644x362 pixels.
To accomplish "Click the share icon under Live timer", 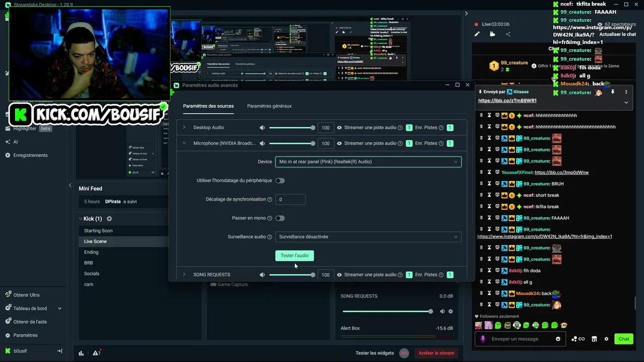I will click(508, 34).
